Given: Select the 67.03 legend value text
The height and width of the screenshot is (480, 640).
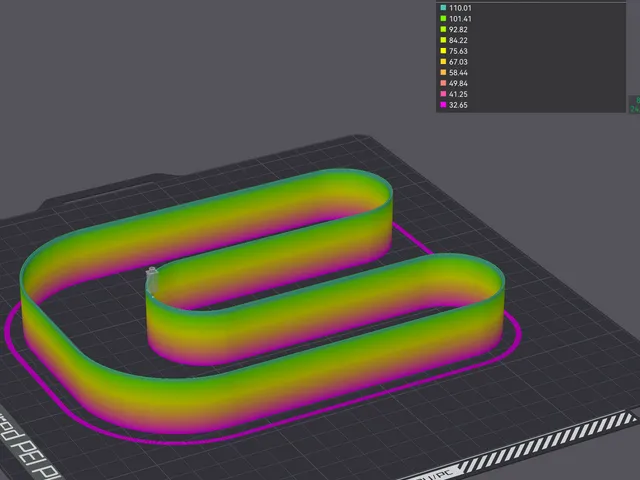Looking at the screenshot, I should click(x=458, y=62).
